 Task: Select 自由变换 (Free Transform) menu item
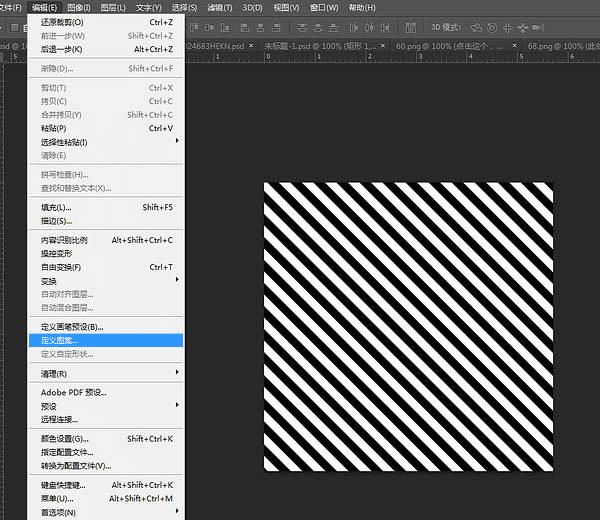click(x=61, y=267)
